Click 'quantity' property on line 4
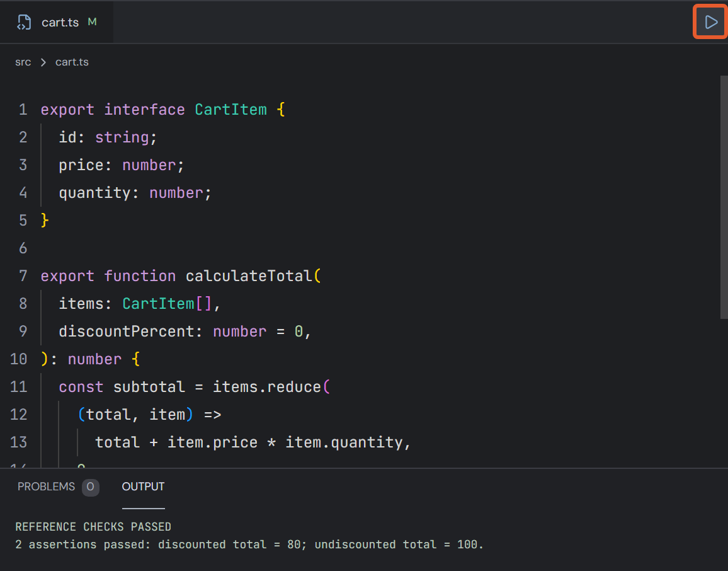 tap(94, 193)
